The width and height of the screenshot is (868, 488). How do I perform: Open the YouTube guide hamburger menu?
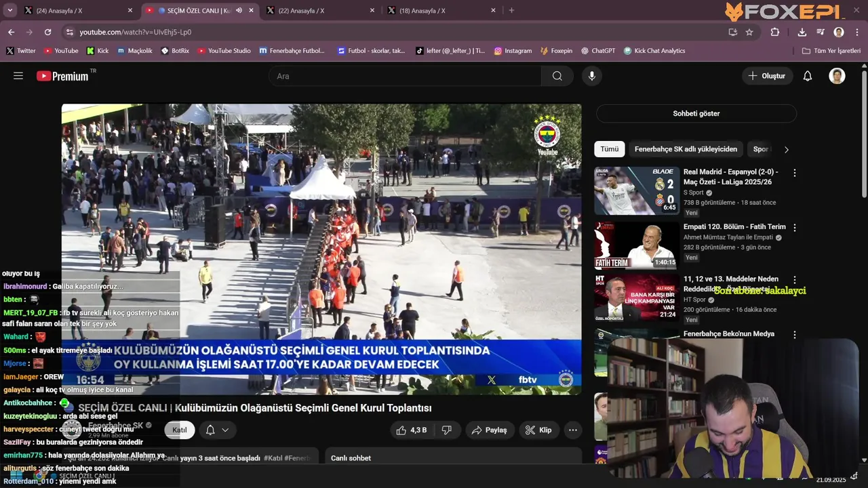(18, 76)
